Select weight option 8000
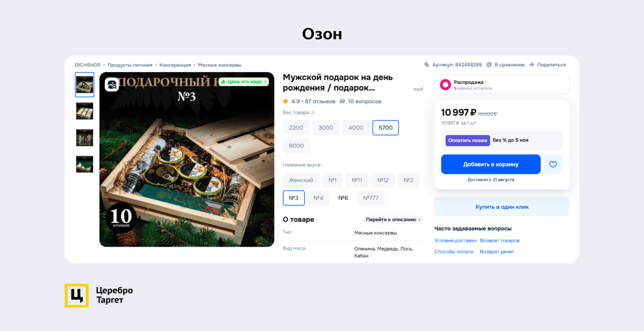The height and width of the screenshot is (331, 644). point(297,146)
